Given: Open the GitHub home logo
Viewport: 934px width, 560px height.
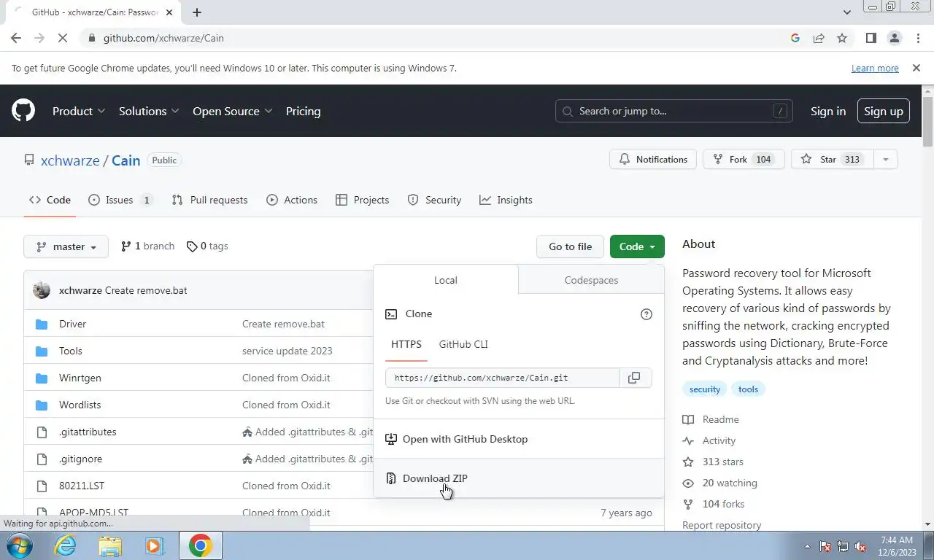Looking at the screenshot, I should (x=23, y=111).
